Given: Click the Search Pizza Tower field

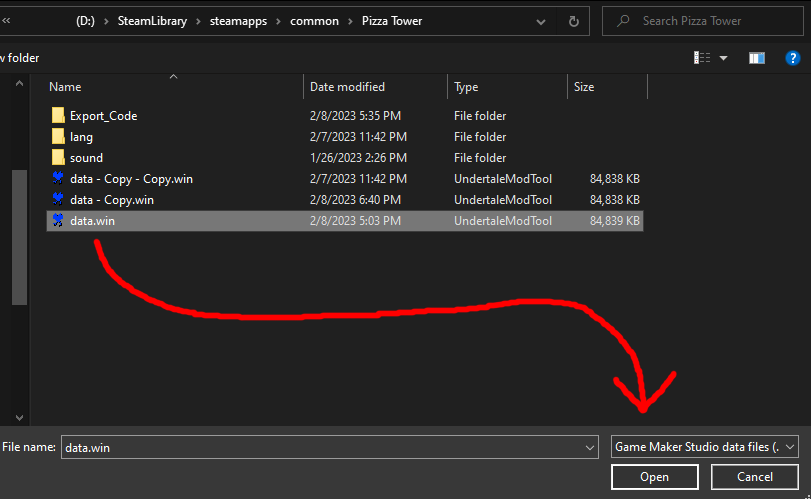Looking at the screenshot, I should tap(702, 21).
